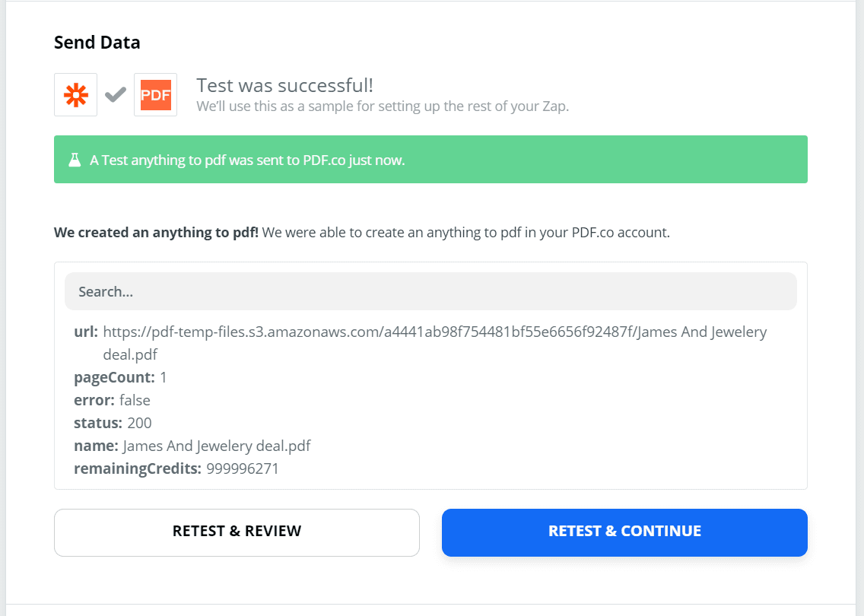Open the amazonaws PDF url value

pos(434,332)
